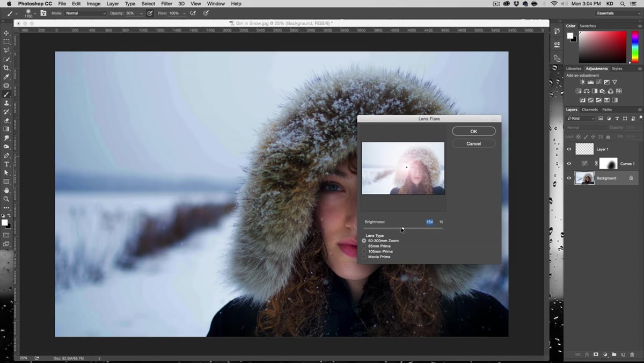Set flare center in Lens Flare preview
The width and height of the screenshot is (644, 363).
pyautogui.click(x=403, y=168)
